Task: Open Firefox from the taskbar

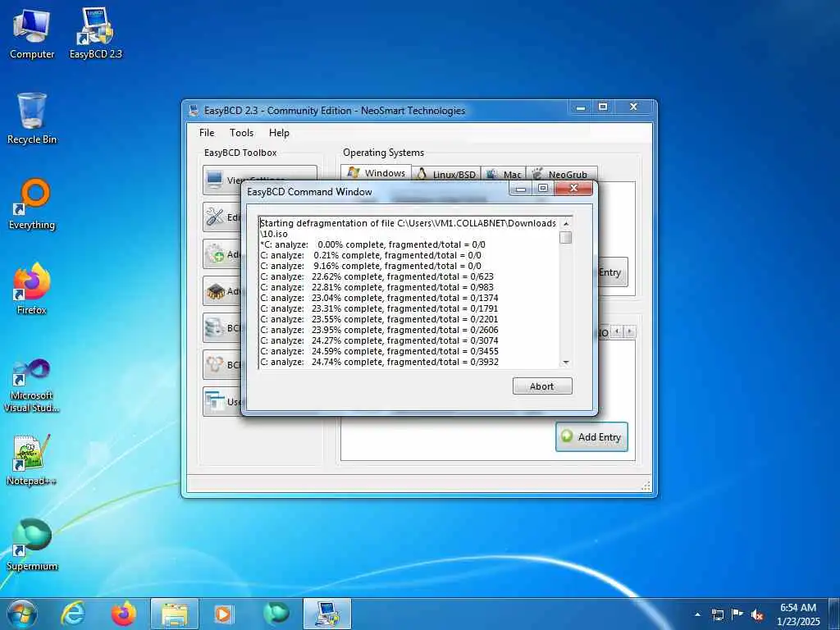Action: (123, 614)
